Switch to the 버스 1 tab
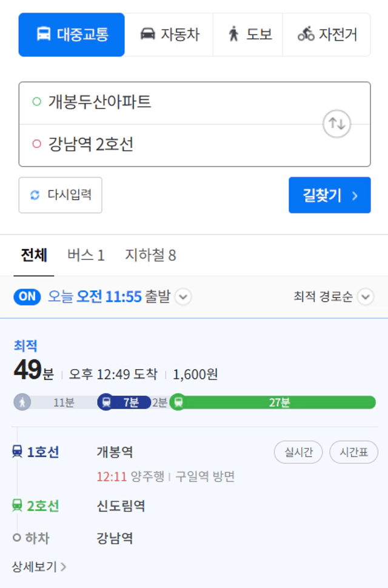Viewport: 388px width, 588px height. (x=86, y=255)
